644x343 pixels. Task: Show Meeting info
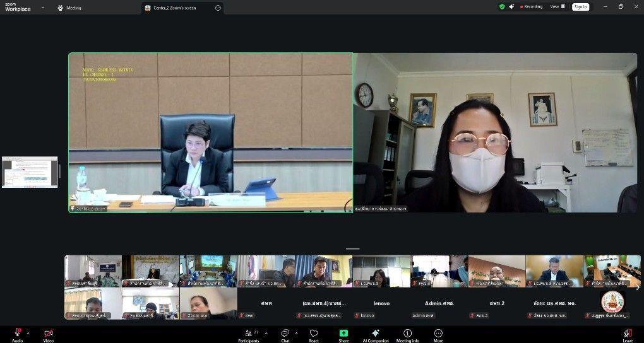tap(407, 333)
